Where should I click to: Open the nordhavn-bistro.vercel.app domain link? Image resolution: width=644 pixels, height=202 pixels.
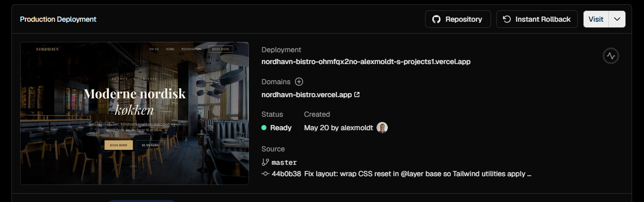pos(311,95)
